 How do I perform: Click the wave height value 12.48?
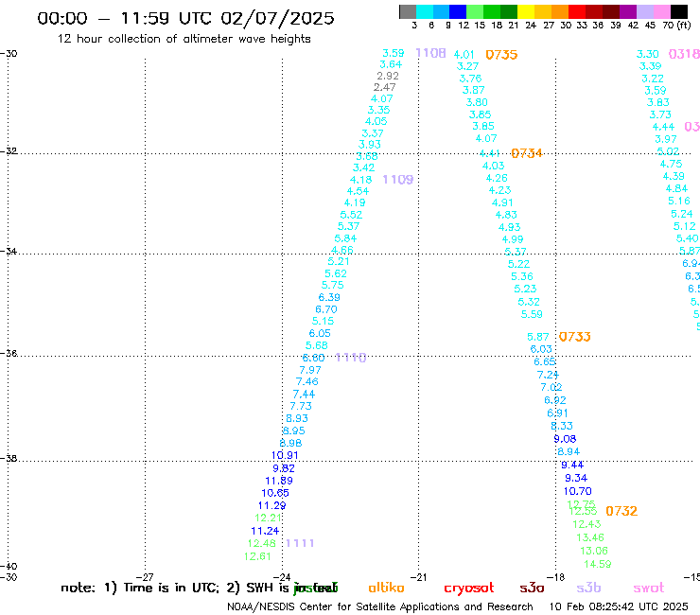262,543
